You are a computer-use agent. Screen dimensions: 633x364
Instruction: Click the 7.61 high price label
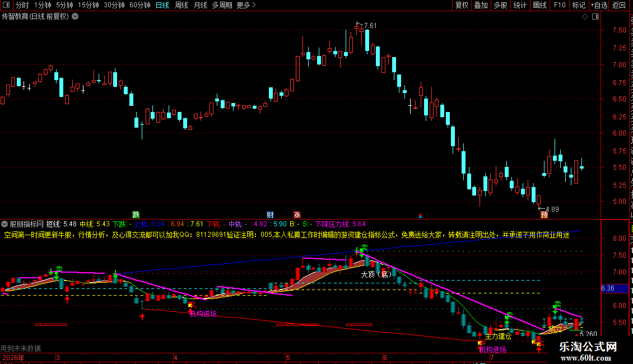point(370,26)
